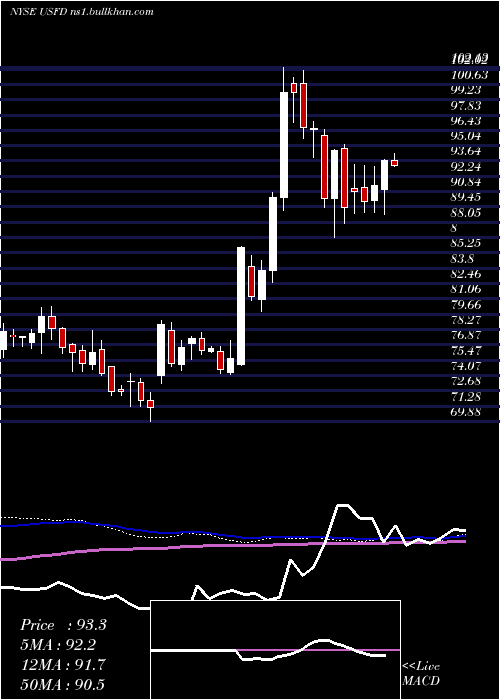Click the 78.27 price axis label
Image resolution: width=500 pixels, height=700 pixels.
coord(466,320)
